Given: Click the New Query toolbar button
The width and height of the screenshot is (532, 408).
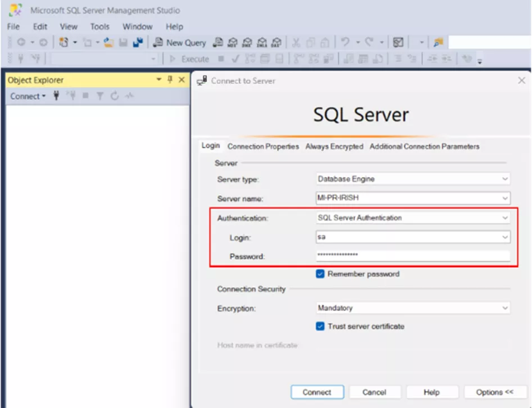Looking at the screenshot, I should [x=179, y=42].
